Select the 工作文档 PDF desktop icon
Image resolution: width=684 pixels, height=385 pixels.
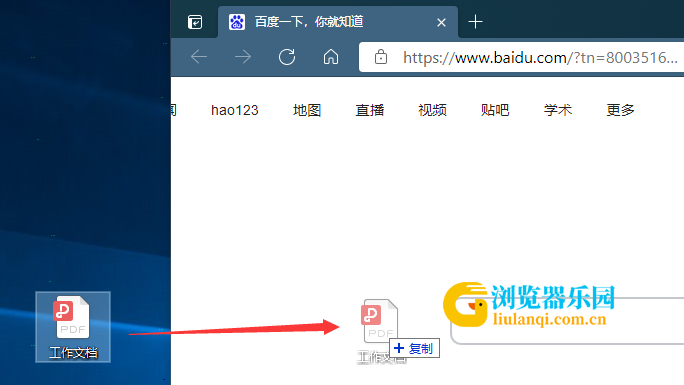[x=73, y=327]
